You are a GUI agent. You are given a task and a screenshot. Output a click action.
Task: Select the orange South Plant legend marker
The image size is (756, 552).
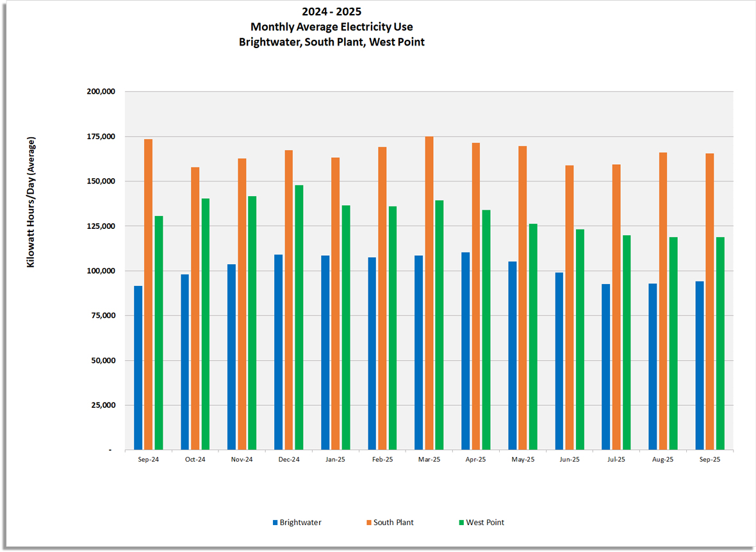(x=370, y=523)
